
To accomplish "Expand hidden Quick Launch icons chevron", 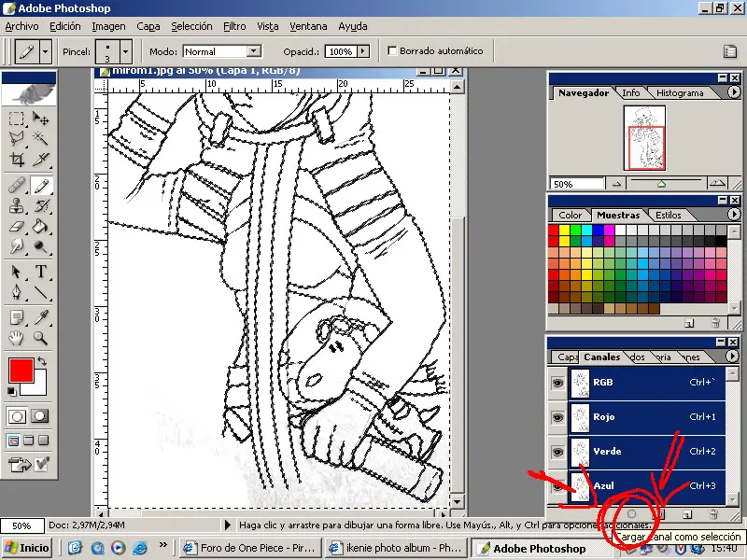I will pyautogui.click(x=162, y=545).
